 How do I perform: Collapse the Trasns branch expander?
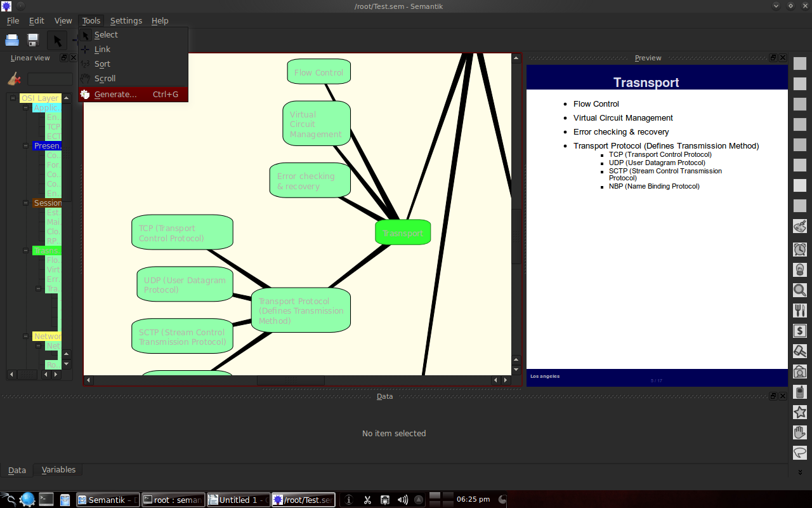[x=25, y=250]
